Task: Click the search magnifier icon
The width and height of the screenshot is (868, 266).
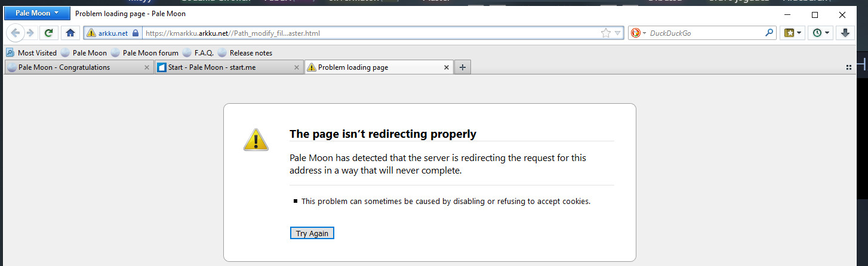Action: coord(769,33)
